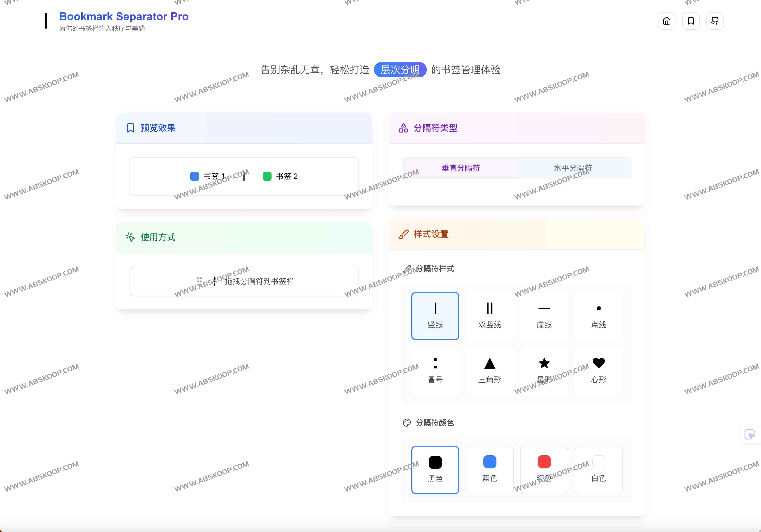The width and height of the screenshot is (761, 532).
Task: Click the bookmark icon at top right
Action: tap(691, 21)
